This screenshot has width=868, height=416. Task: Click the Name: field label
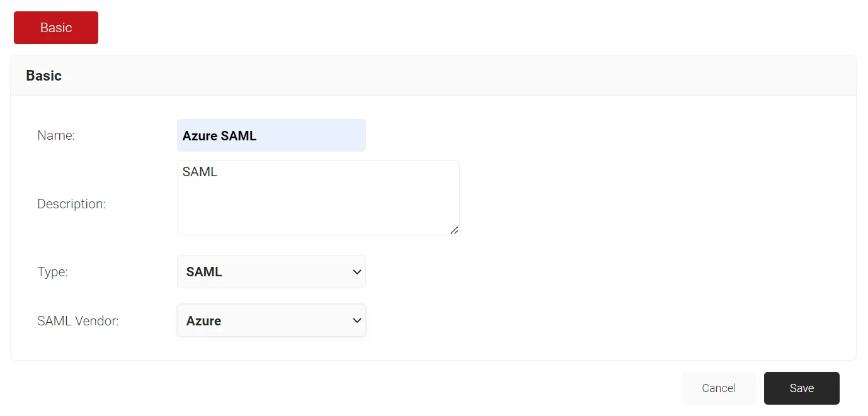(56, 135)
